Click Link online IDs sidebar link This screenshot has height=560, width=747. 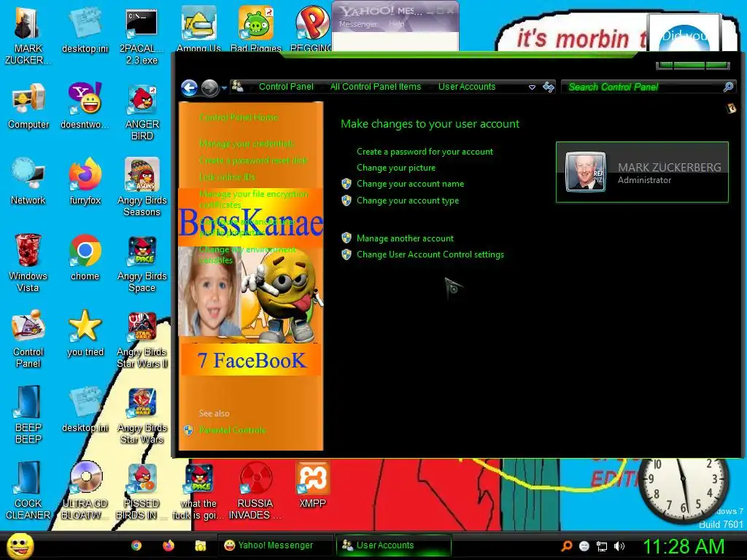(227, 176)
